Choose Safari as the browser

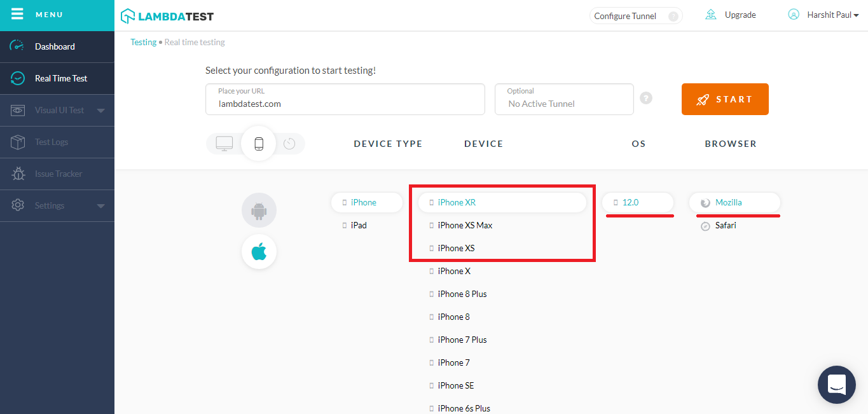click(x=725, y=225)
